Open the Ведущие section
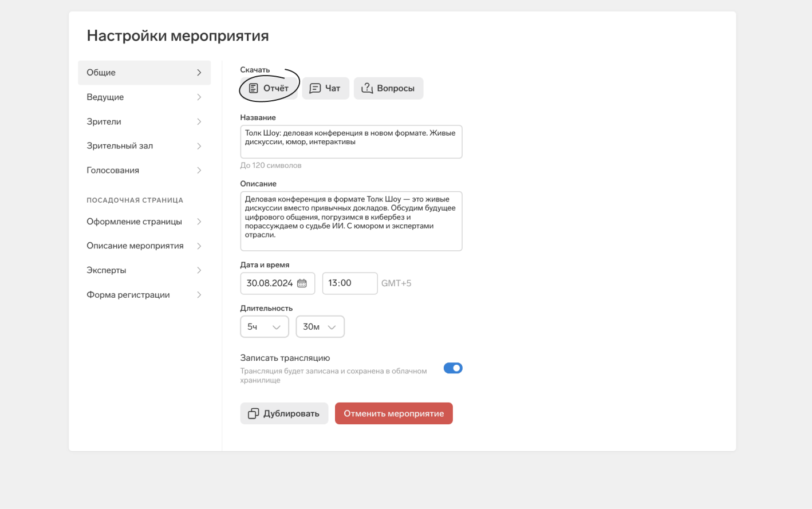Screen dimensions: 812x509 click(x=144, y=97)
